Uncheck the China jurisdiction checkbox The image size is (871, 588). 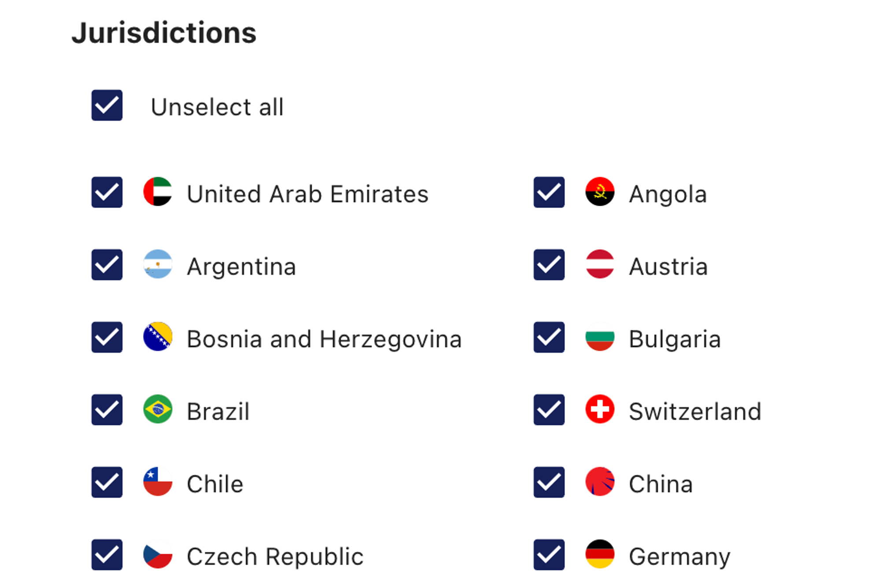(x=549, y=482)
